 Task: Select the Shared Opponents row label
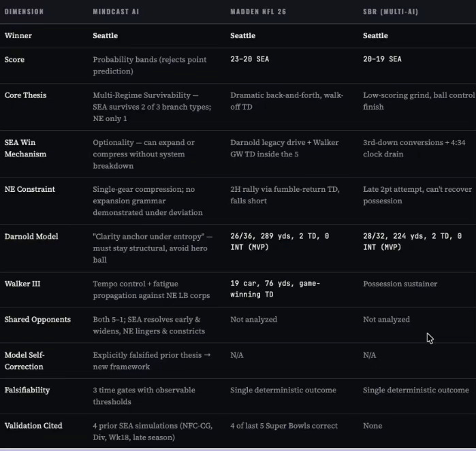[37, 319]
